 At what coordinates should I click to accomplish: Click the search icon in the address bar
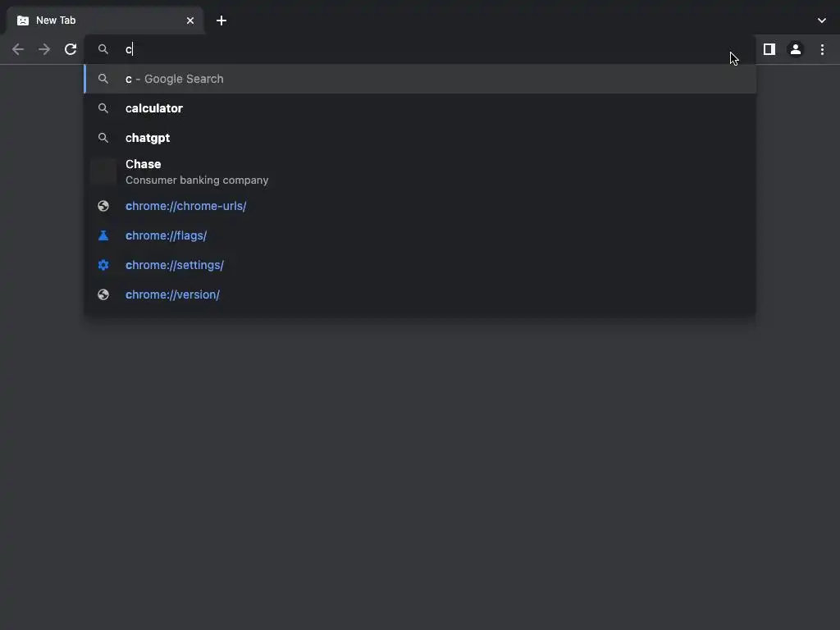click(103, 49)
